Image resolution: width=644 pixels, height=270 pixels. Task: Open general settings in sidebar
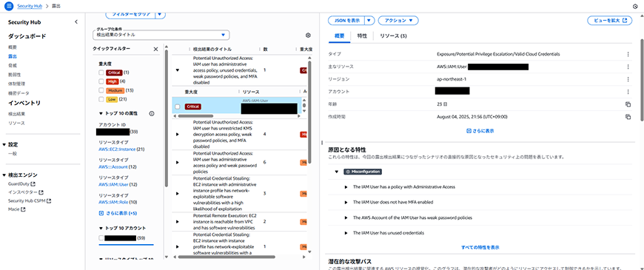(13, 153)
